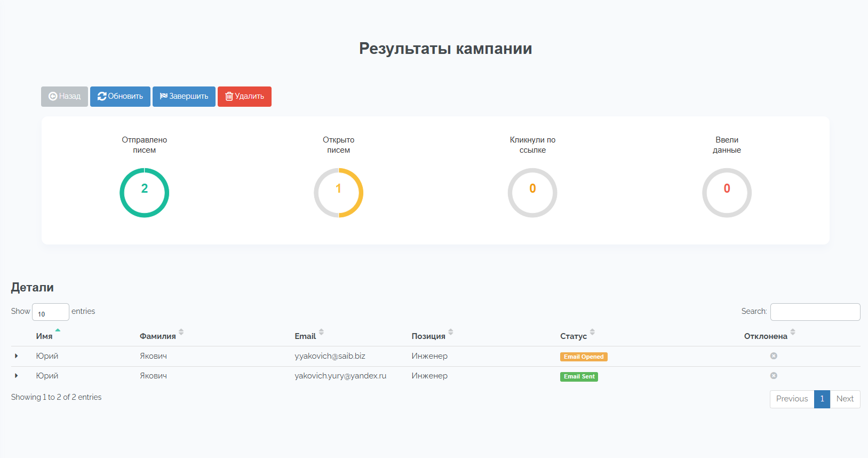868x458 pixels.
Task: Sort table by Email column
Action: [306, 336]
